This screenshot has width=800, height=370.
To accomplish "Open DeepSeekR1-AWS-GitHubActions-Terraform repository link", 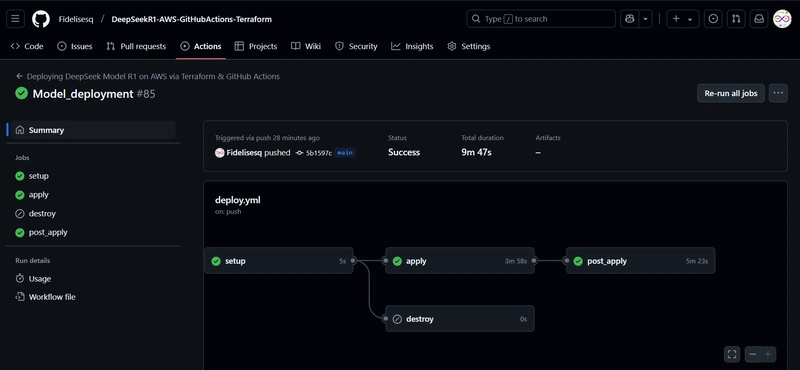I will click(191, 19).
